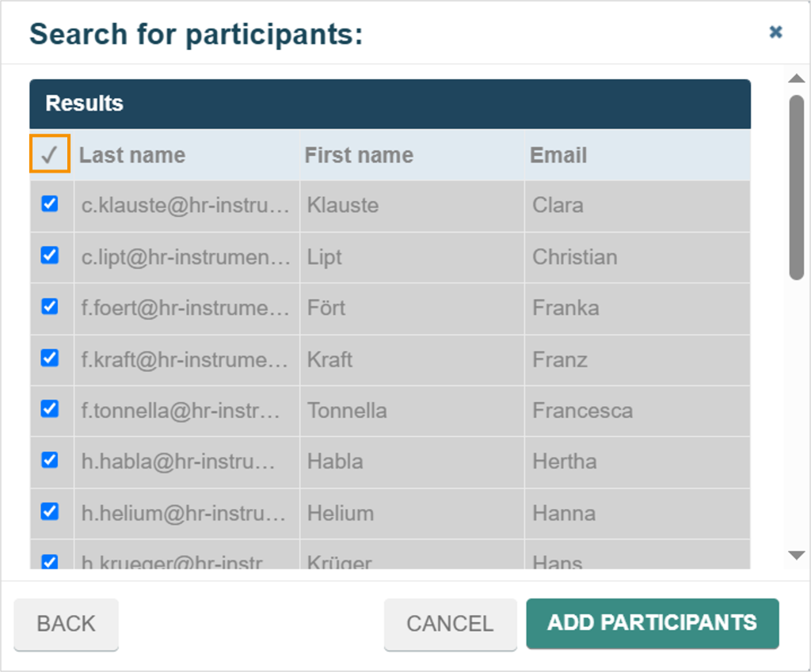Select the Tonnella Francesca row
Screen dimensions: 811x672
(390, 411)
